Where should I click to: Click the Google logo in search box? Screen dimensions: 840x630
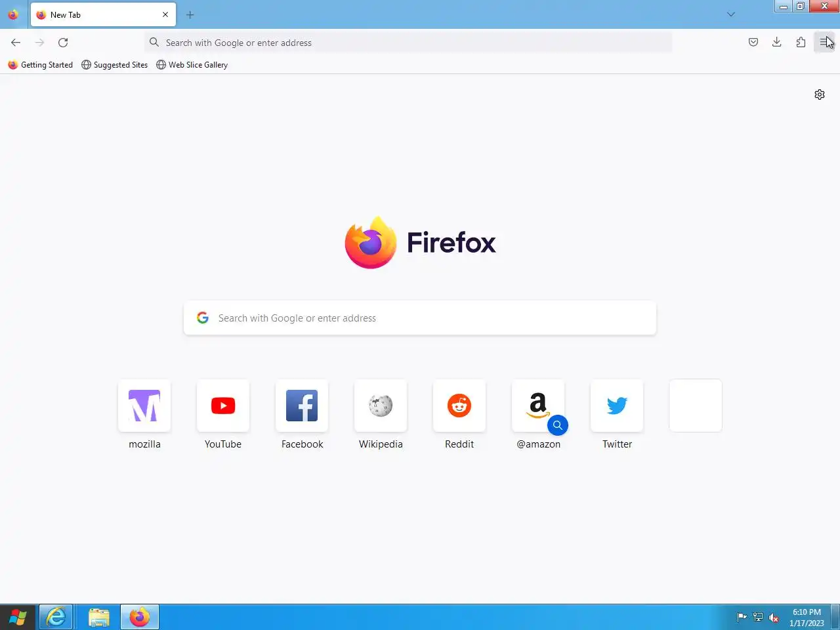click(x=203, y=318)
